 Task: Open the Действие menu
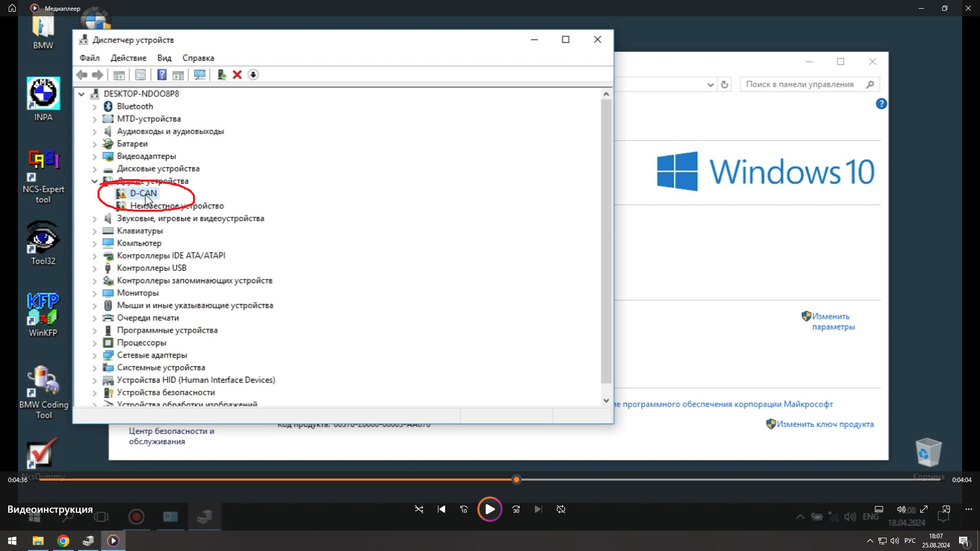[128, 58]
